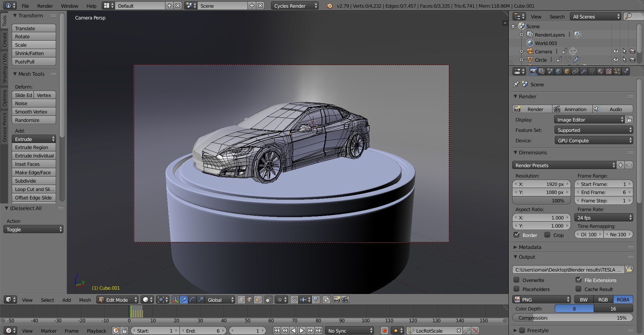Toggle visibility eye for the Camera object
Screen dimensions: 644x335
(616, 51)
